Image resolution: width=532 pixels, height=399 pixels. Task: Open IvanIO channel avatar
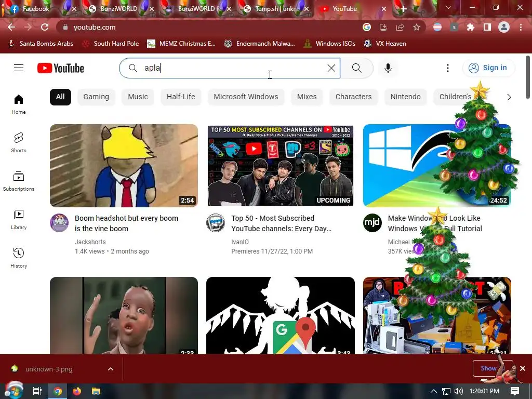(216, 223)
